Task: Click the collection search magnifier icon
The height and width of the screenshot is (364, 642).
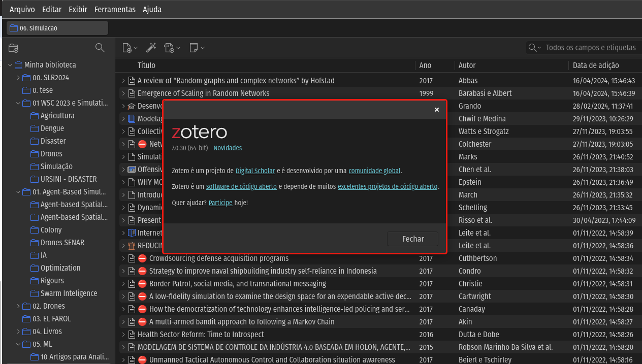Action: click(100, 48)
